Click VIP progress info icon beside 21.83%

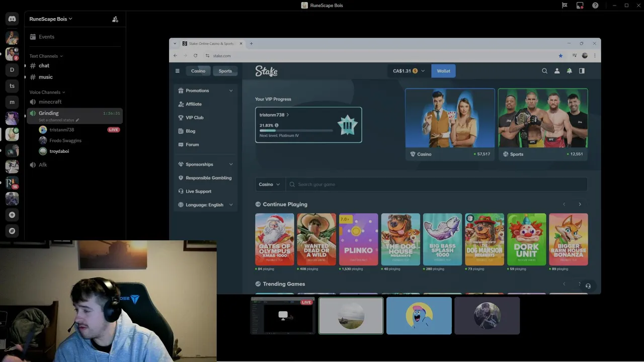[x=276, y=125]
